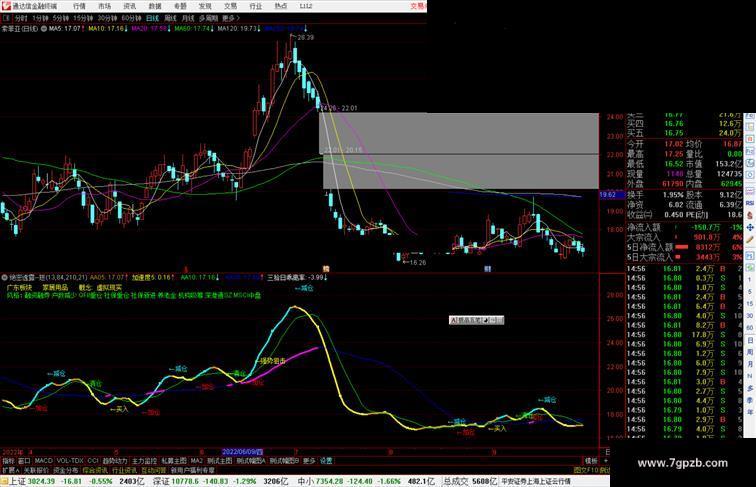Screen dimensions: 756x487
Task: Select the 月线 monthly period
Action: pos(188,18)
